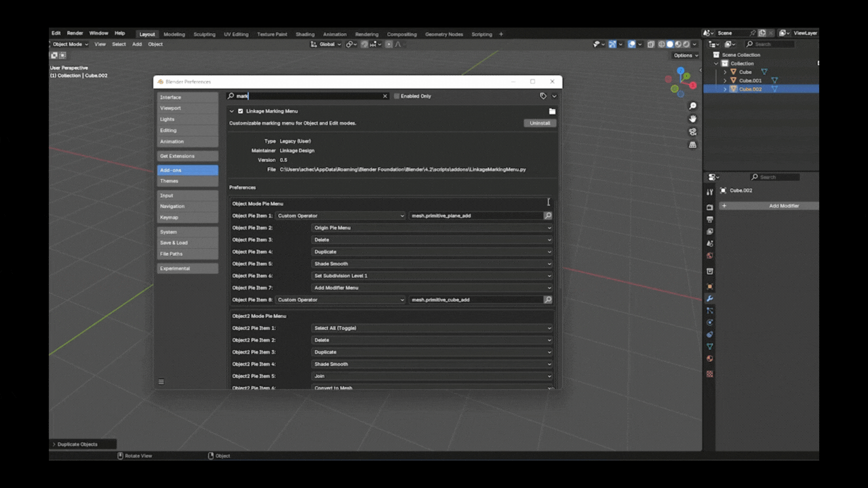868x488 pixels.
Task: Click Z axis on navigation gizmo
Action: (x=681, y=70)
